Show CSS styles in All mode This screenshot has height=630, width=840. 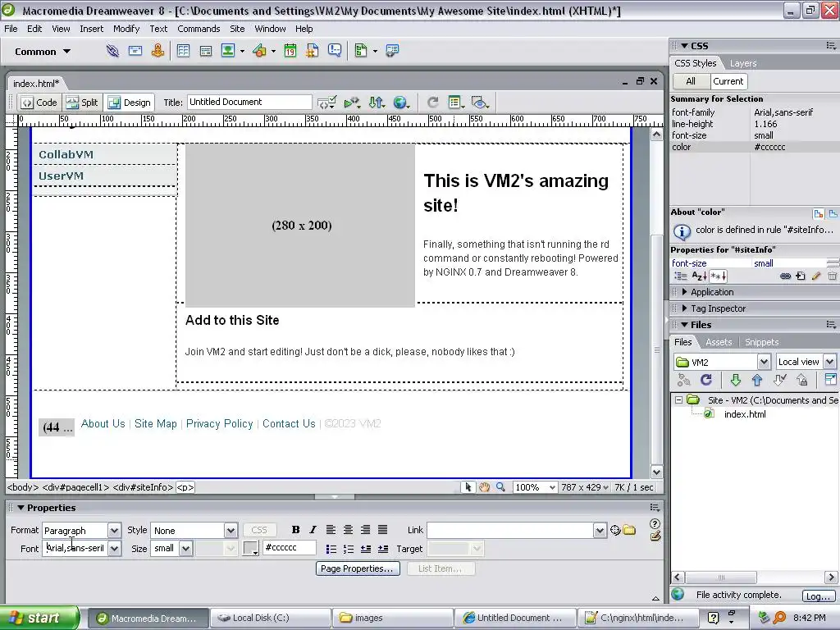[x=691, y=81]
